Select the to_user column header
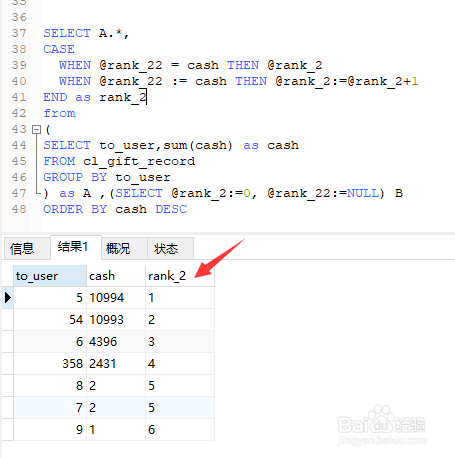This screenshot has width=455, height=458. 50,276
